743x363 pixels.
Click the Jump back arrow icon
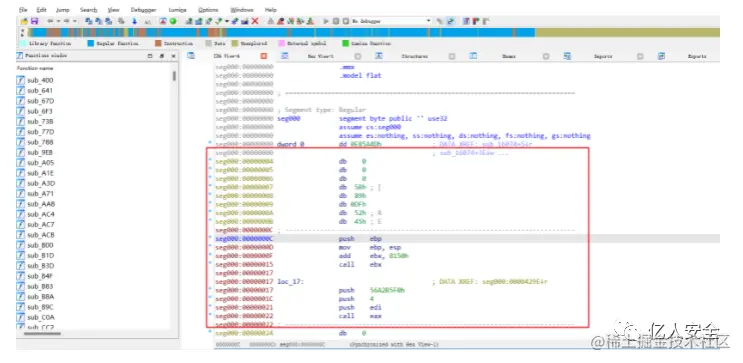coord(50,21)
